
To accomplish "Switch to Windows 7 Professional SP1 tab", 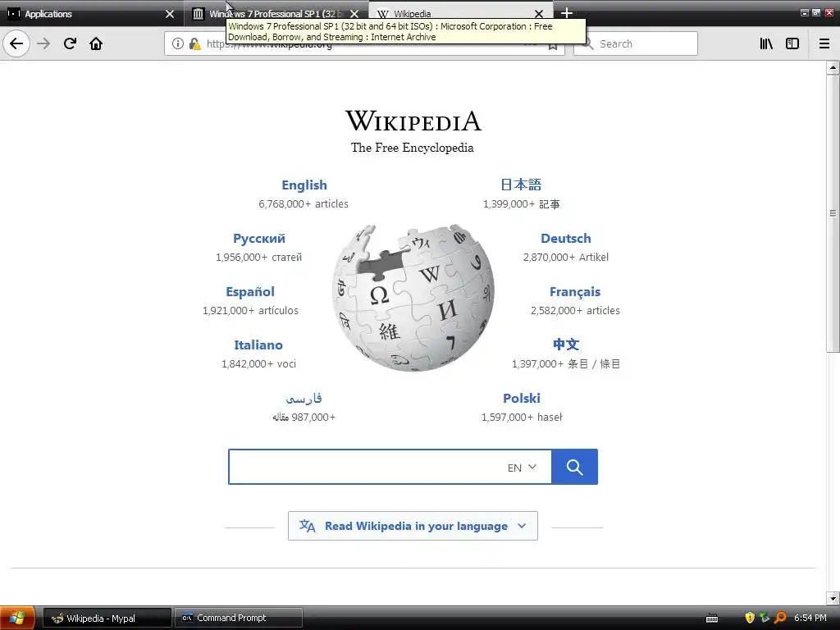I will point(276,13).
